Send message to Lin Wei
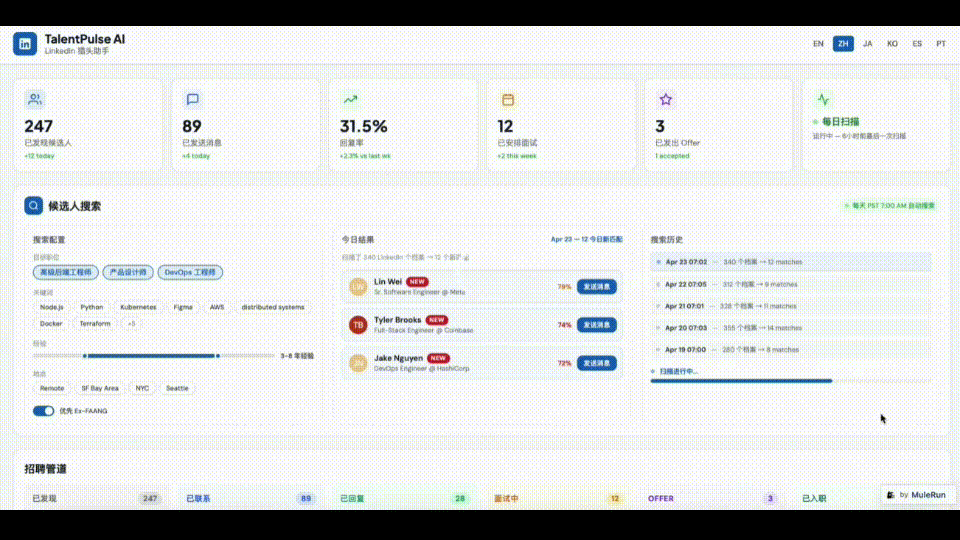Screen dimensions: 960x540 [596, 287]
